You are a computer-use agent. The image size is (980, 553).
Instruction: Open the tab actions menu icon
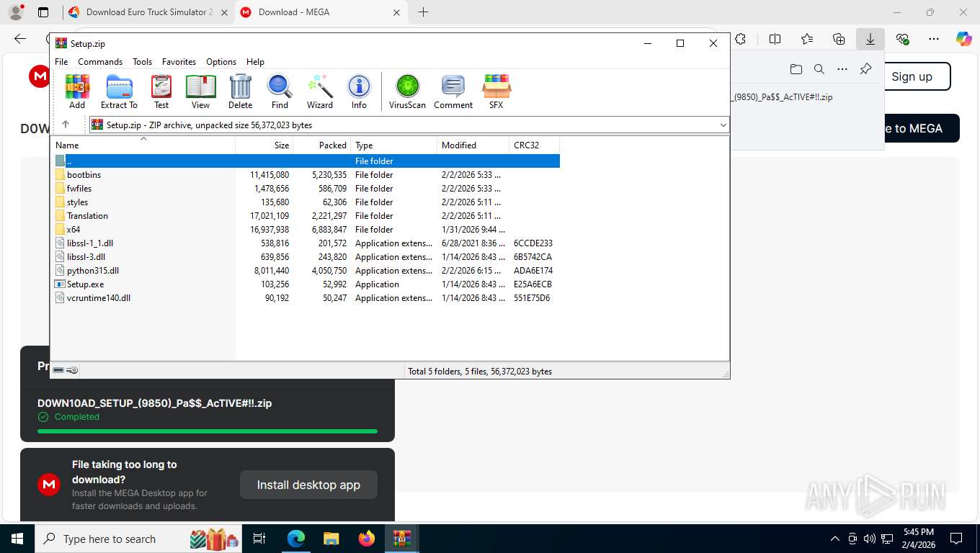43,12
